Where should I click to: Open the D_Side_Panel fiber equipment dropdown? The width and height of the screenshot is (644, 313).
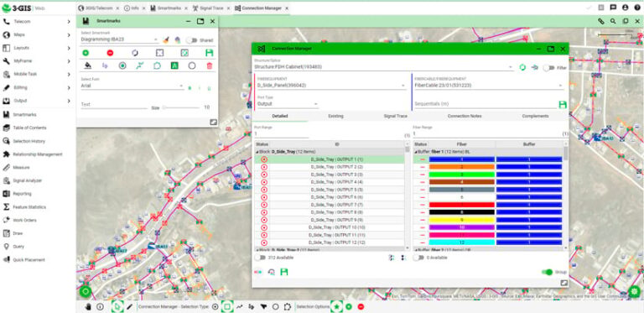click(331, 86)
